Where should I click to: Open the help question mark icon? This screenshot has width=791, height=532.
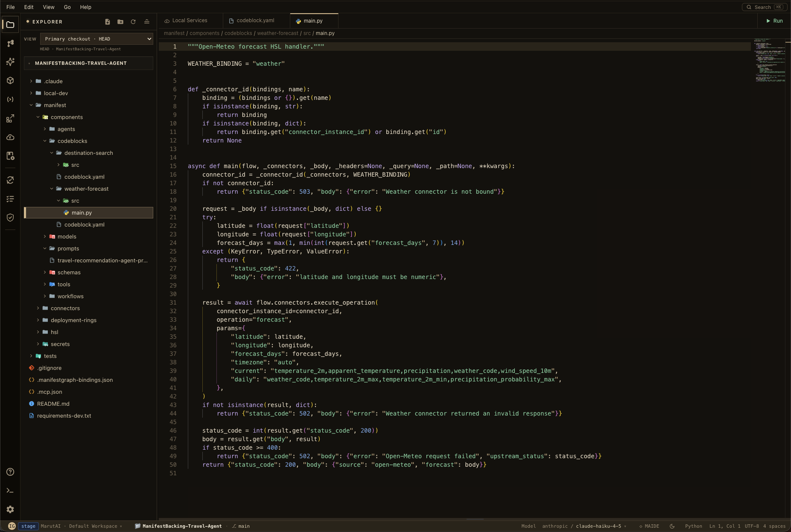tap(10, 472)
